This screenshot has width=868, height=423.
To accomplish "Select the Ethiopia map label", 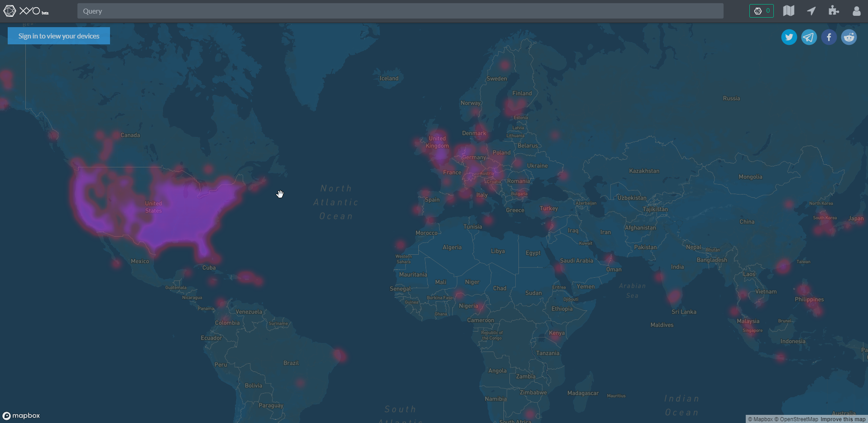I will tap(562, 309).
